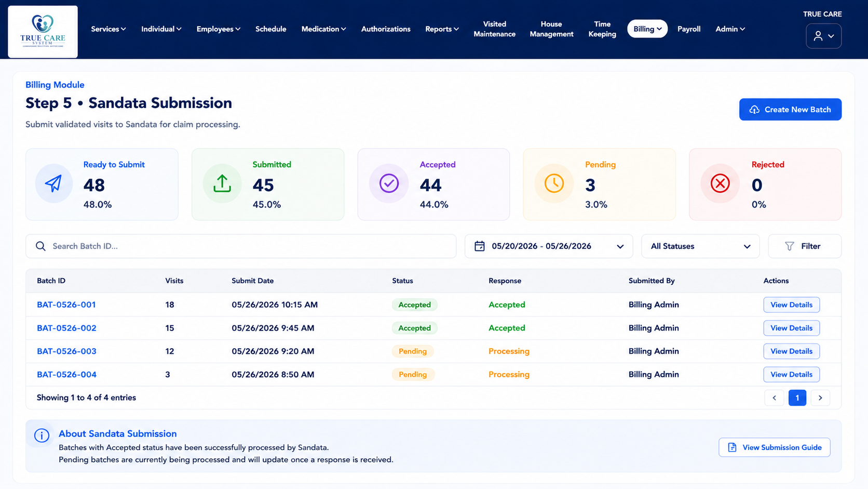
Task: Click the Pending status badge for BAT-0526-003
Action: 413,351
